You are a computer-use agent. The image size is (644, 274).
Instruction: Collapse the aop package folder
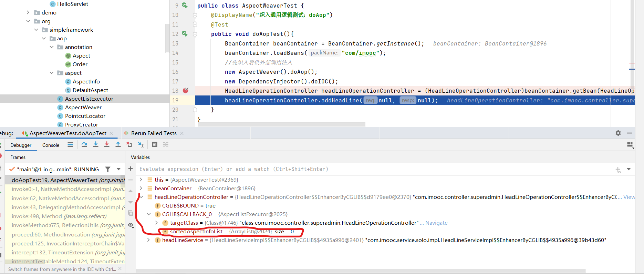pos(44,38)
